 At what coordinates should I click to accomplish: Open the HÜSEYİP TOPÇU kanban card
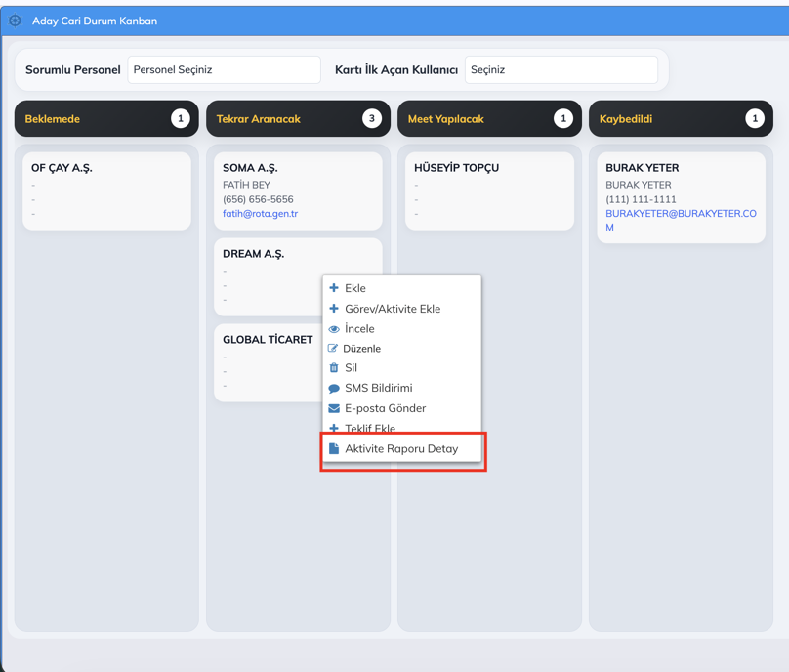[489, 190]
